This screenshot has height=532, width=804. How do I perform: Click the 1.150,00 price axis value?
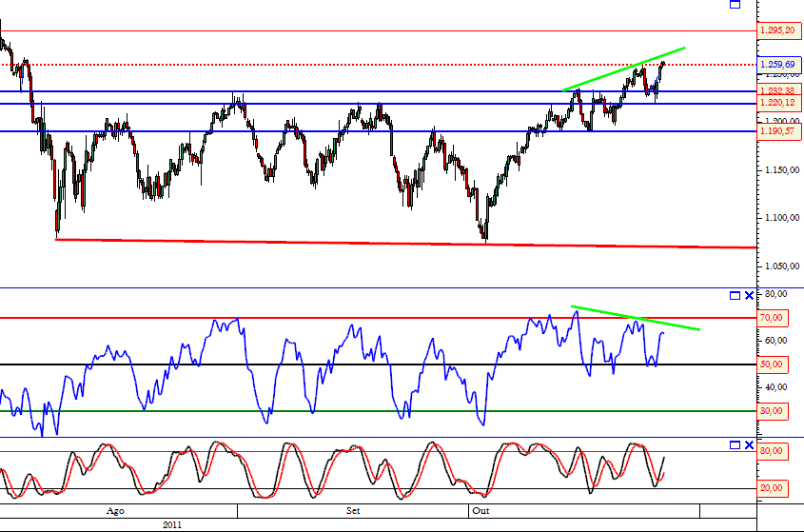pos(781,169)
